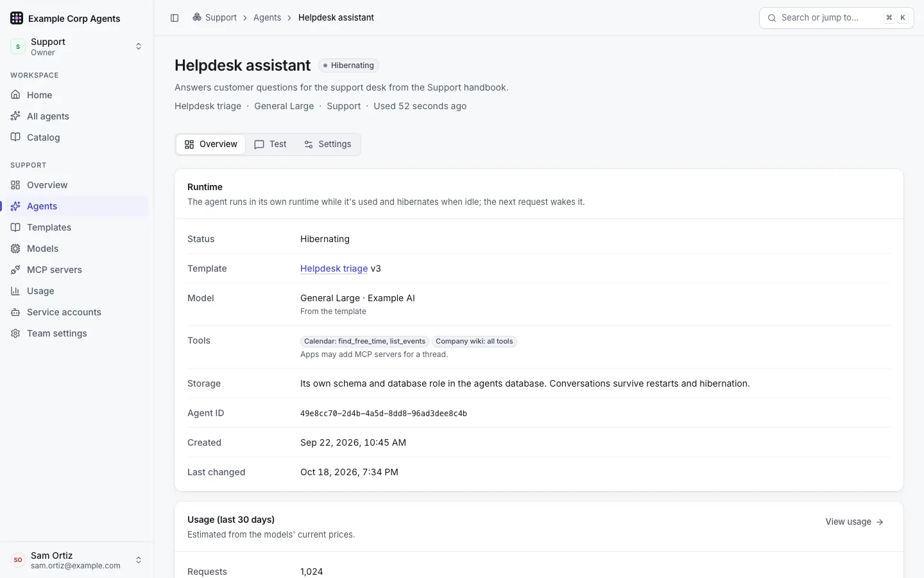Switch to the Settings tab
The height and width of the screenshot is (578, 924).
click(x=327, y=144)
